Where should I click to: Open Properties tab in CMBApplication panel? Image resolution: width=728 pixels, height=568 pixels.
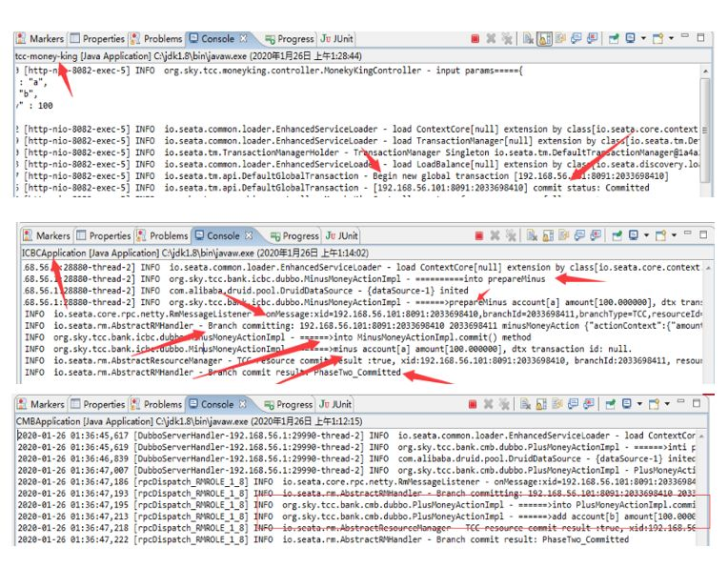click(x=98, y=404)
